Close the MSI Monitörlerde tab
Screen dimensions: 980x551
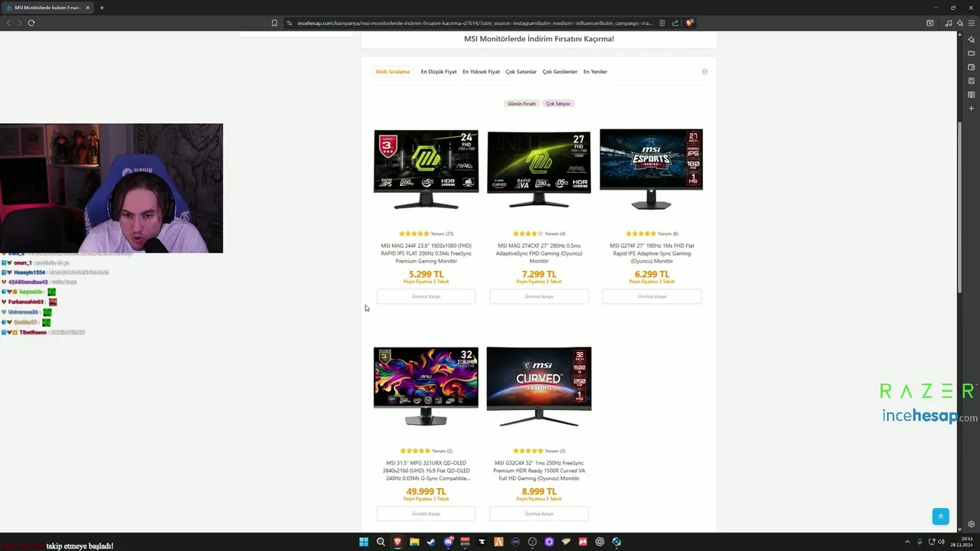pos(87,8)
